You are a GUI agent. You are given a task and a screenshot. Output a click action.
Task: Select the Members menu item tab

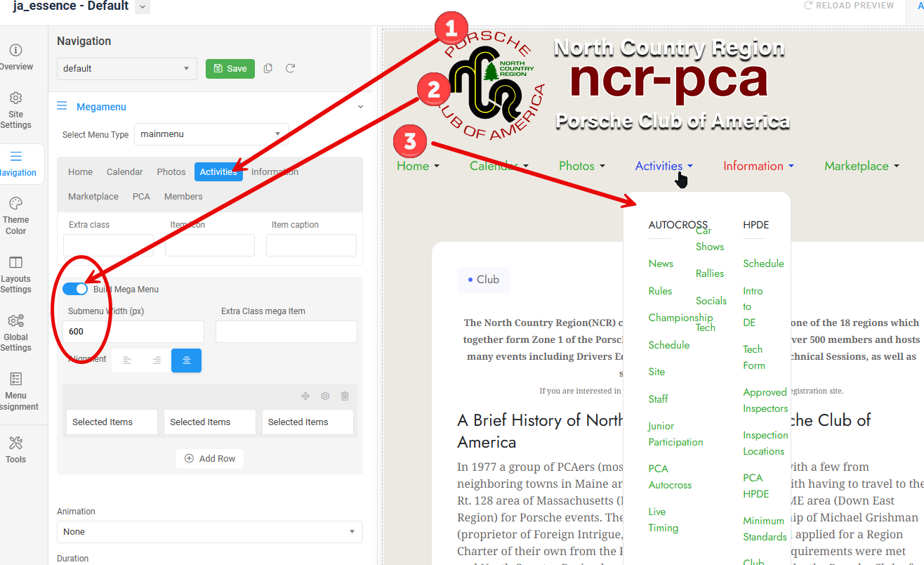[x=183, y=196]
